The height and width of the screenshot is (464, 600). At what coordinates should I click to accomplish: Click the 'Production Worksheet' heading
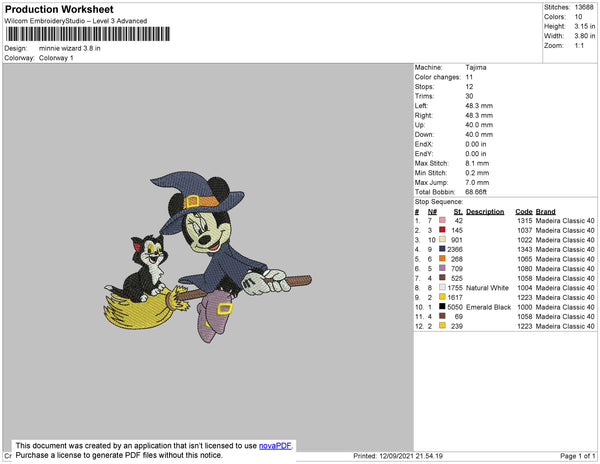point(59,10)
